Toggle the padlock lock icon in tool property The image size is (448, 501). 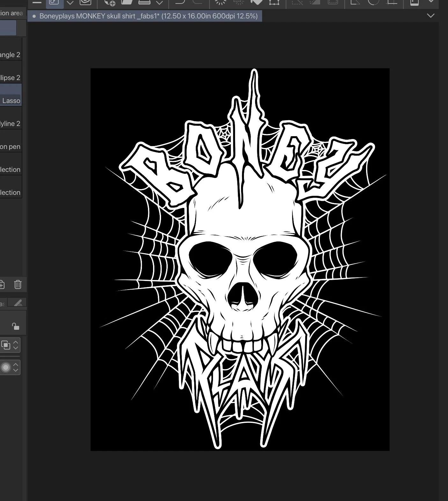tap(15, 326)
